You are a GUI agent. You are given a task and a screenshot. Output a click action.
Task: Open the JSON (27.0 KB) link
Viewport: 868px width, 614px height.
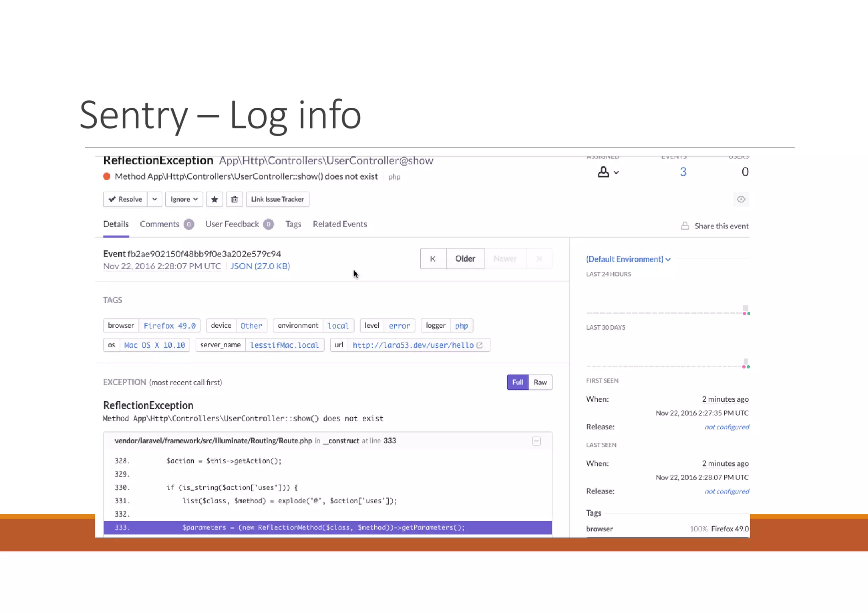point(260,266)
